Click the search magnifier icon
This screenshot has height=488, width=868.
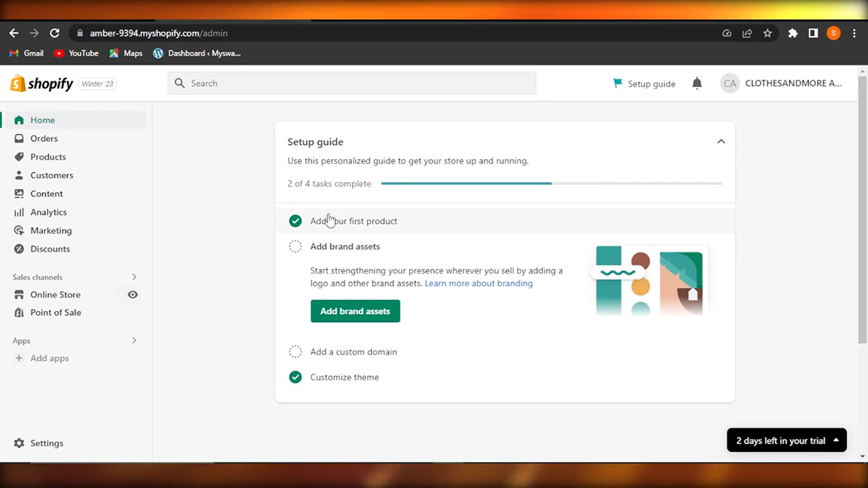click(x=179, y=83)
